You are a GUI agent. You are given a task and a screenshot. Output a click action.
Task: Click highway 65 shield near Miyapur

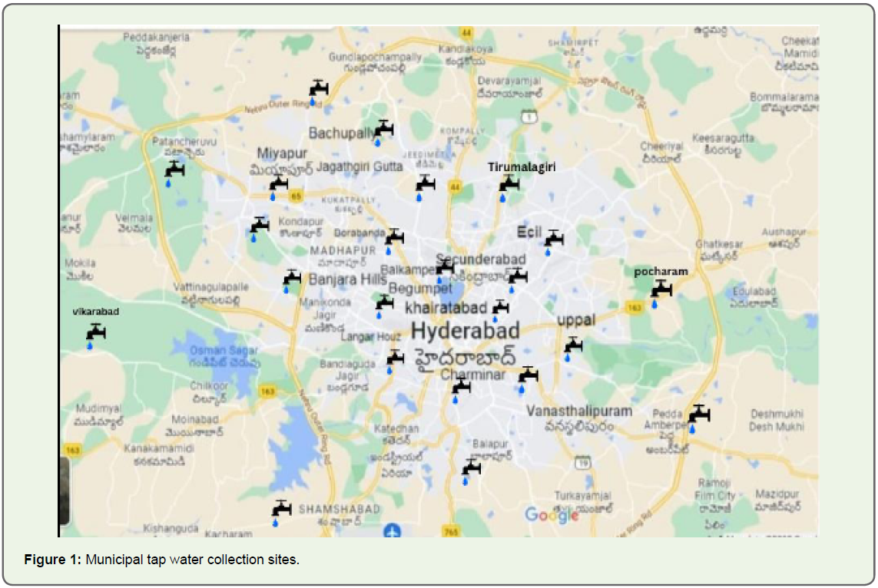(x=295, y=197)
